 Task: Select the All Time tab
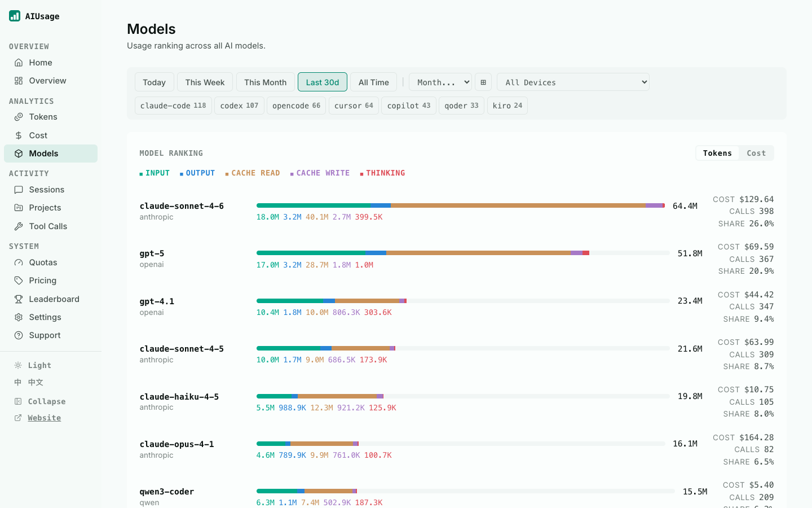click(x=374, y=82)
